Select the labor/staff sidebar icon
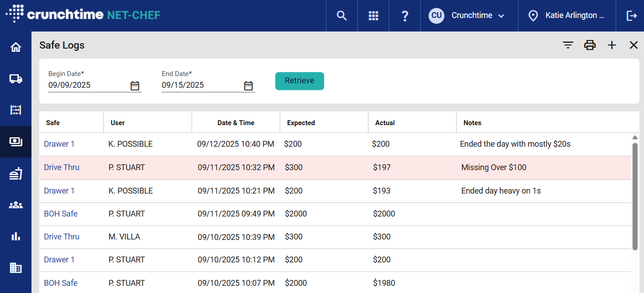Screen dimensions: 644x293 16,204
